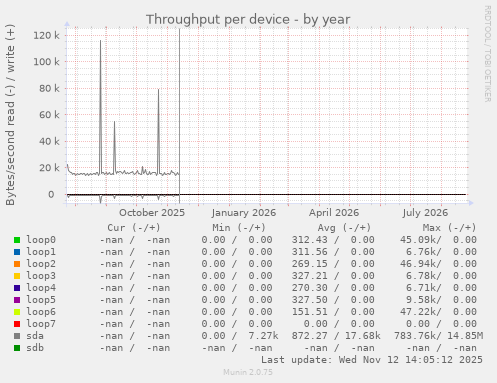This screenshot has width=497, height=383.
Task: Click the 'October 2025' axis label
Action: click(x=152, y=213)
